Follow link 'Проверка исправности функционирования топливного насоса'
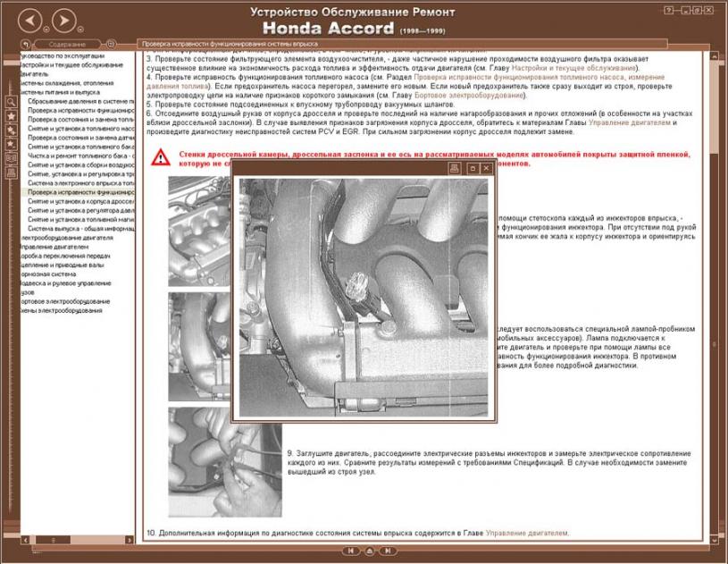The height and width of the screenshot is (564, 728). point(519,77)
